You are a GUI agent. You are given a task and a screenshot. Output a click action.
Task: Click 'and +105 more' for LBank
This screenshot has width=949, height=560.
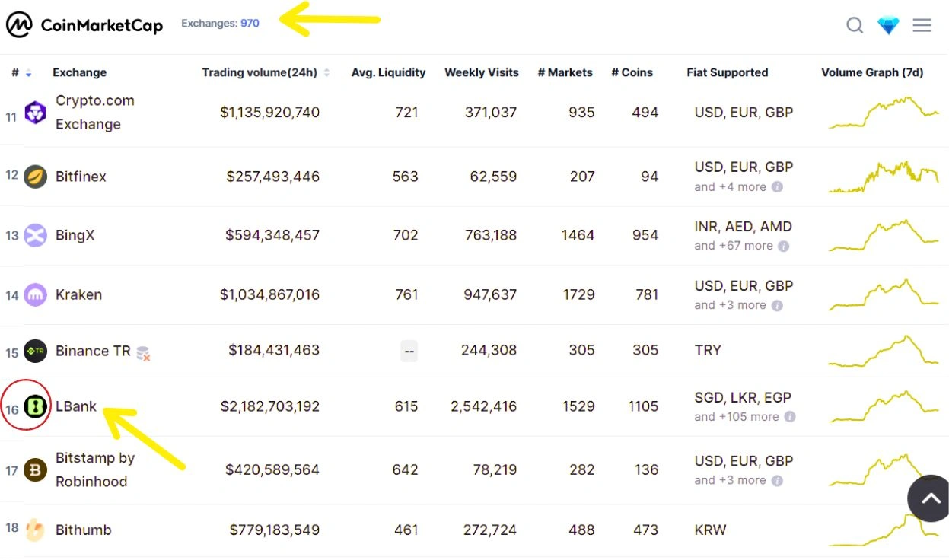click(x=737, y=417)
